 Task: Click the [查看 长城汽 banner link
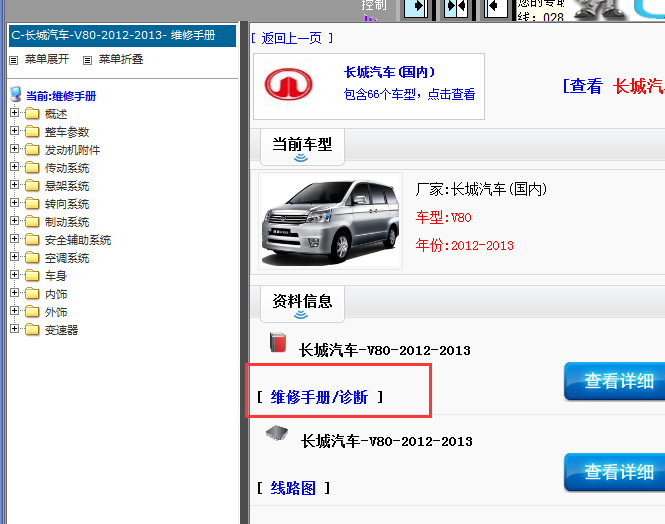coord(614,86)
